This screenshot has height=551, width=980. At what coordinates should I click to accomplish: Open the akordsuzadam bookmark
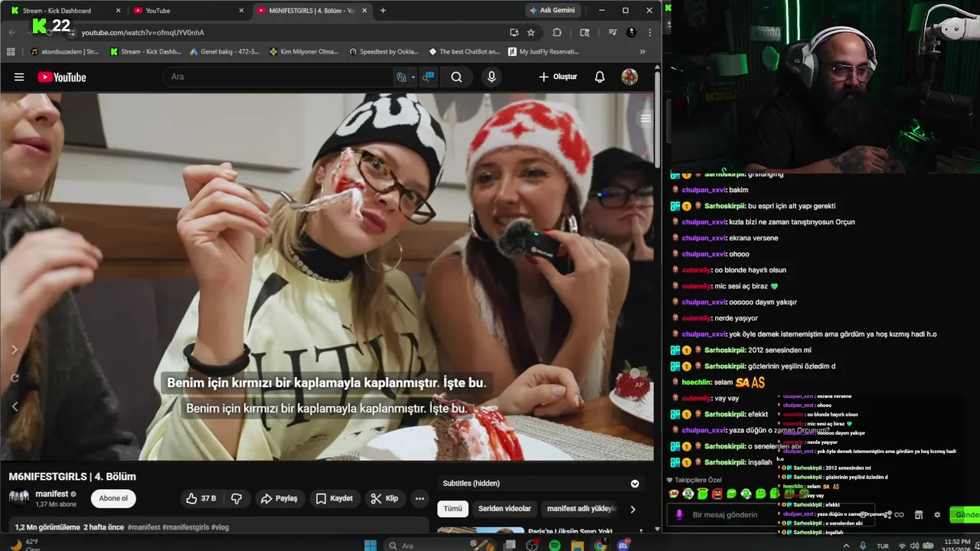pos(64,51)
